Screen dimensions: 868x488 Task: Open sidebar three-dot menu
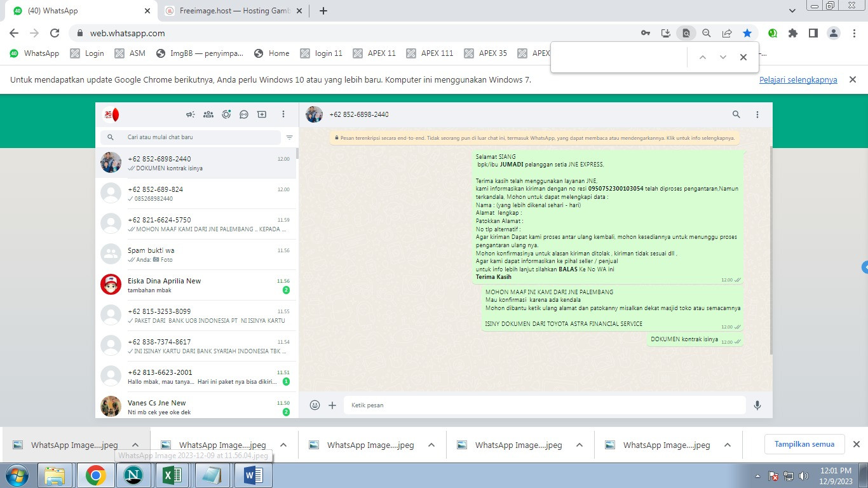click(x=283, y=114)
